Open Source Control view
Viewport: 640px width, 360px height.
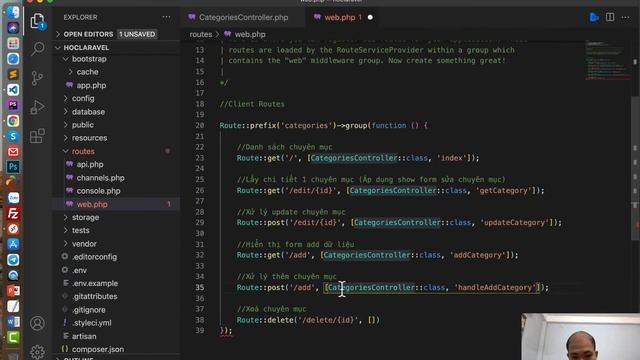[x=37, y=78]
